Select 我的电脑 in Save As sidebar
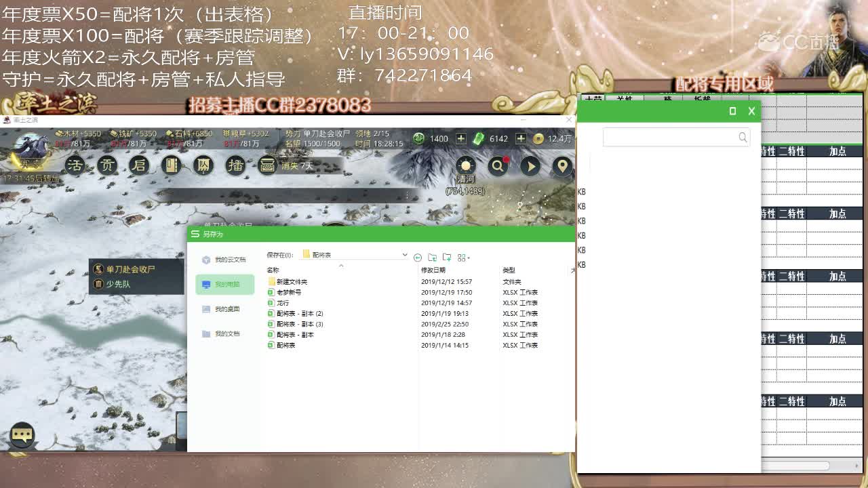Image resolution: width=868 pixels, height=488 pixels. (224, 284)
